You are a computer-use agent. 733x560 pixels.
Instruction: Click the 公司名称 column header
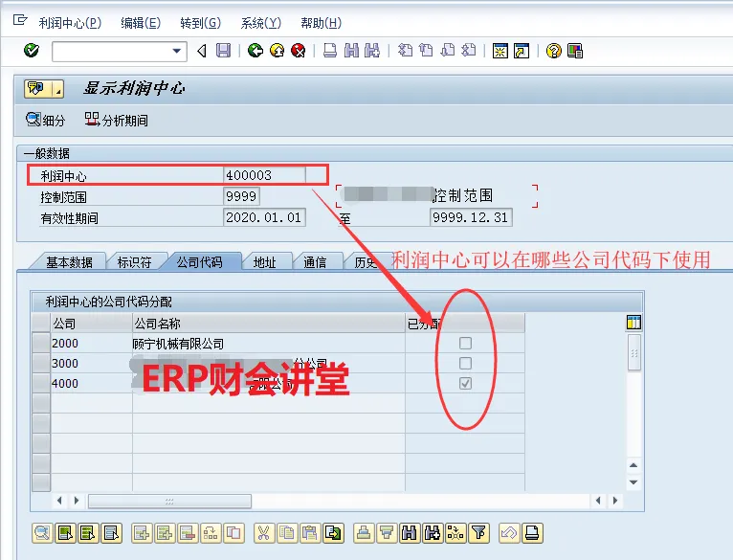point(269,324)
